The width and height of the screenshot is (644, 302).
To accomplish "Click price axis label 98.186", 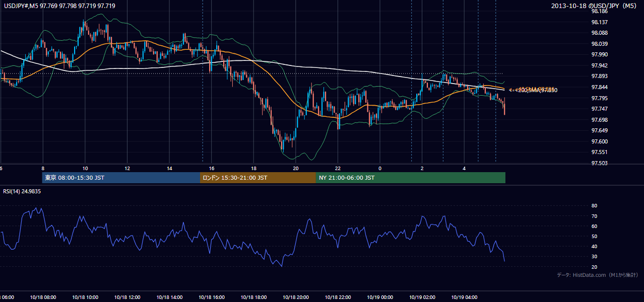I will coord(600,11).
